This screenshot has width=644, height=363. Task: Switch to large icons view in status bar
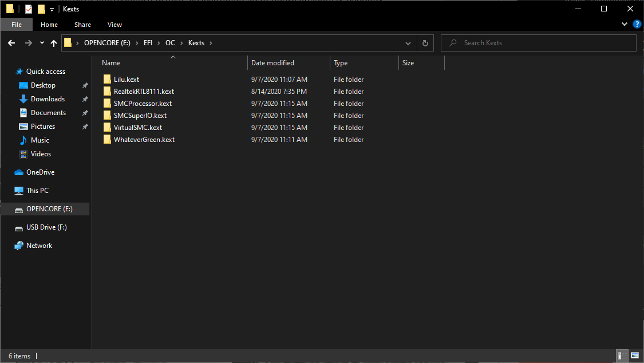coord(634,356)
